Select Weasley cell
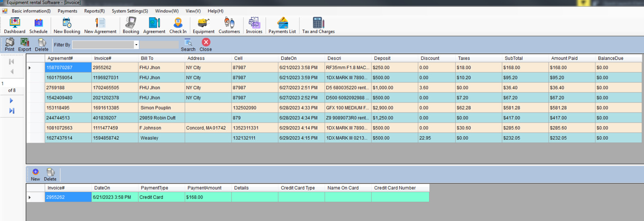Screen dimensions: 644x221 pyautogui.click(x=161, y=138)
